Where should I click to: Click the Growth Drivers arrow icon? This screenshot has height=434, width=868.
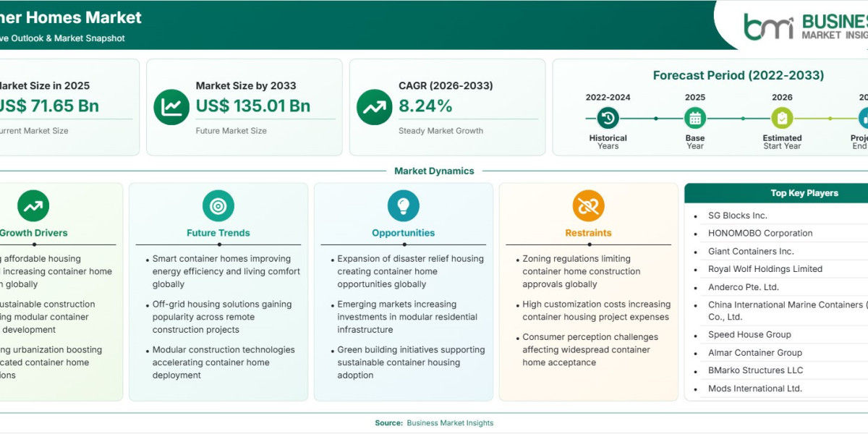pos(33,206)
